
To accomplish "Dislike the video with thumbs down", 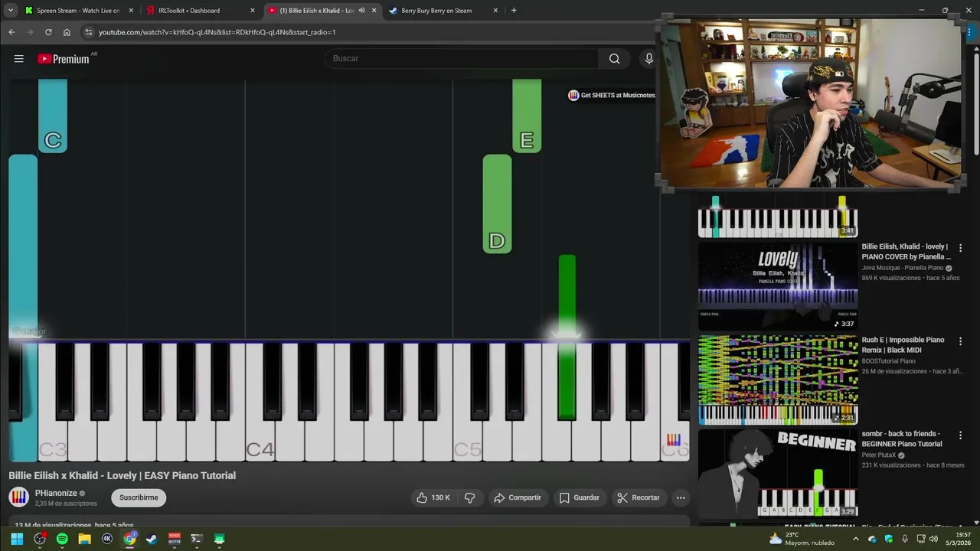I will click(470, 497).
